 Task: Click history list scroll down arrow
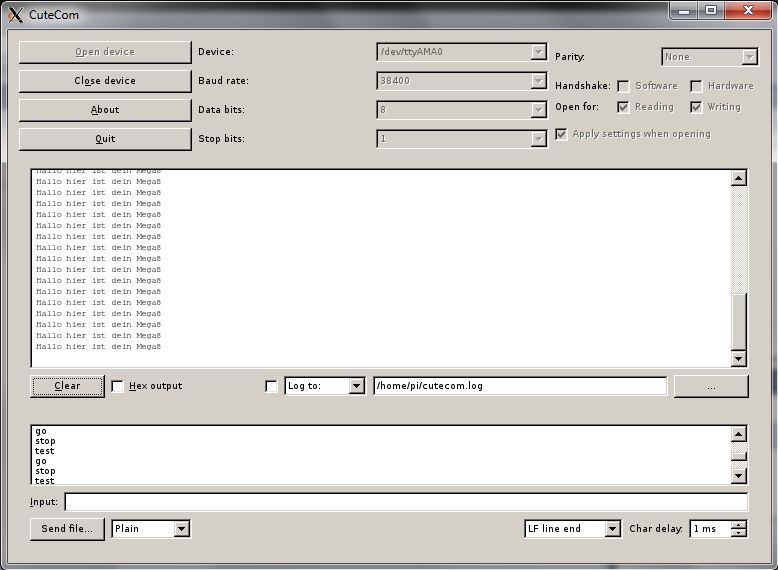point(739,476)
